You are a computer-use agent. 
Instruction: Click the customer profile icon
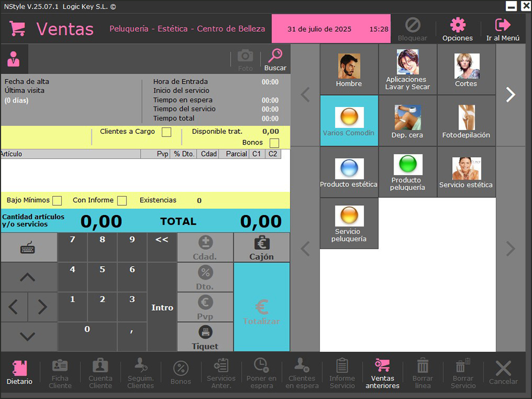[14, 59]
